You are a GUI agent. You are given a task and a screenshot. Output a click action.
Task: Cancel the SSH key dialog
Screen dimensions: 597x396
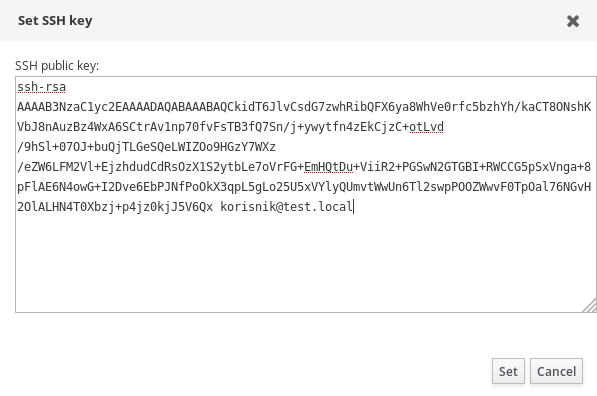(x=556, y=371)
